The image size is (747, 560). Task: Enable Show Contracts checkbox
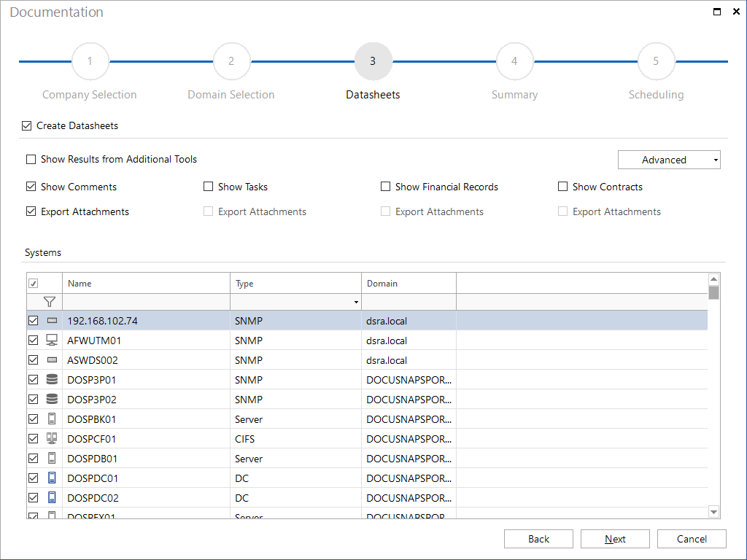pyautogui.click(x=562, y=187)
